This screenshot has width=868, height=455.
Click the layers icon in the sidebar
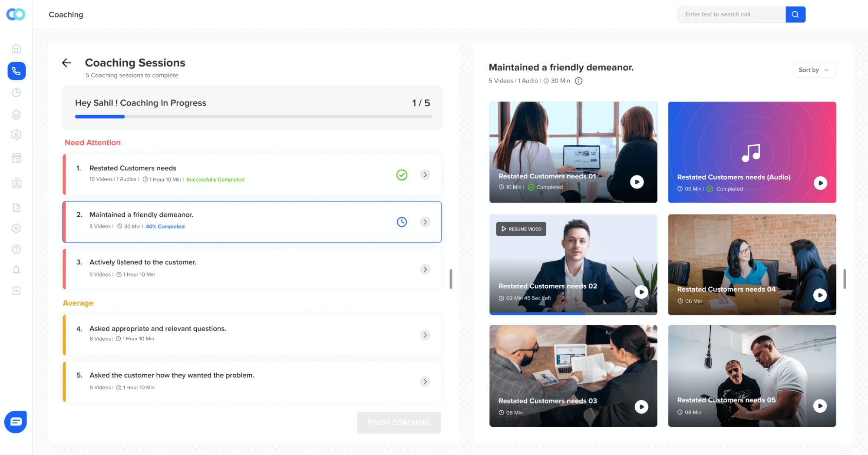pyautogui.click(x=16, y=115)
